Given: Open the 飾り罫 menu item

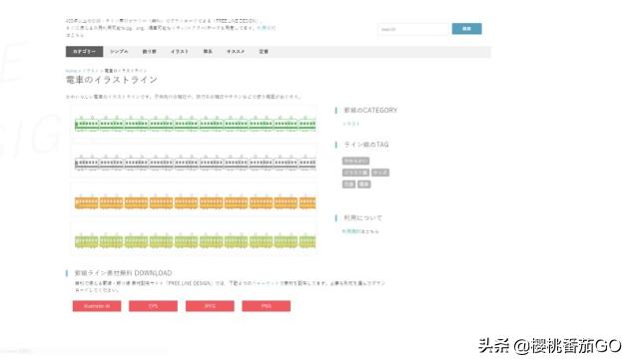Looking at the screenshot, I should (x=149, y=52).
